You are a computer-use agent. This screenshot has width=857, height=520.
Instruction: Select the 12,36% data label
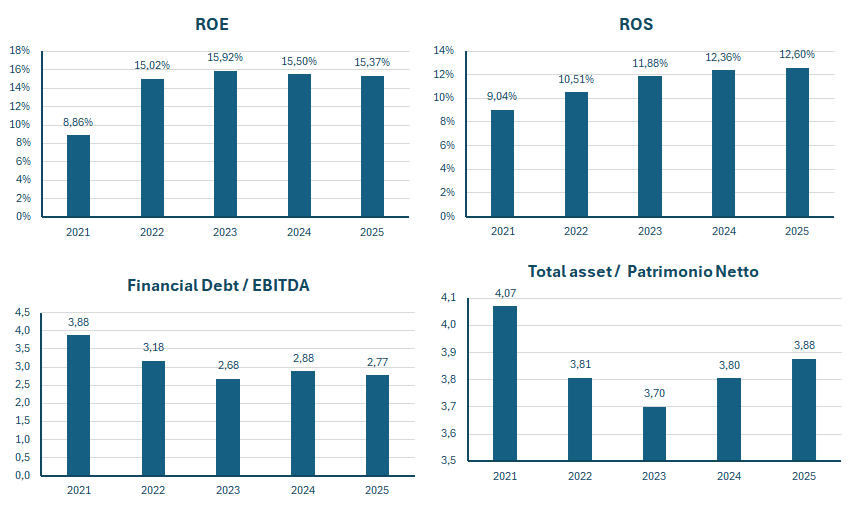723,57
